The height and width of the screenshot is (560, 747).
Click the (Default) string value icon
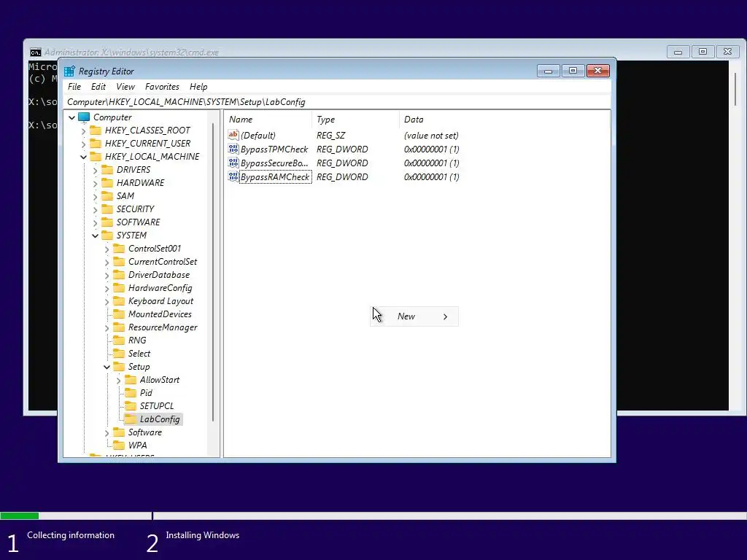tap(233, 135)
